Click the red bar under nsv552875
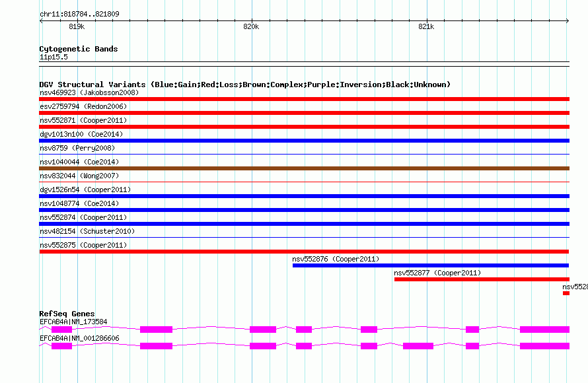This screenshot has width=588, height=383. 304,252
